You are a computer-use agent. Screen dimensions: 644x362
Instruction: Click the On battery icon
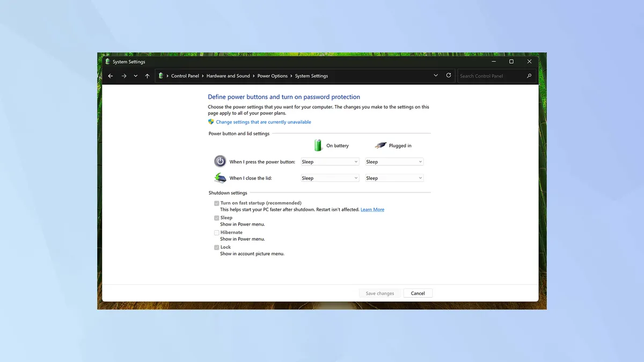pos(318,145)
